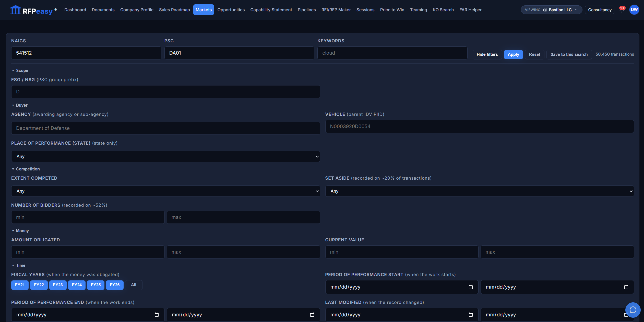The image size is (644, 322).
Task: Switch to the Price to Win tab
Action: (x=392, y=10)
